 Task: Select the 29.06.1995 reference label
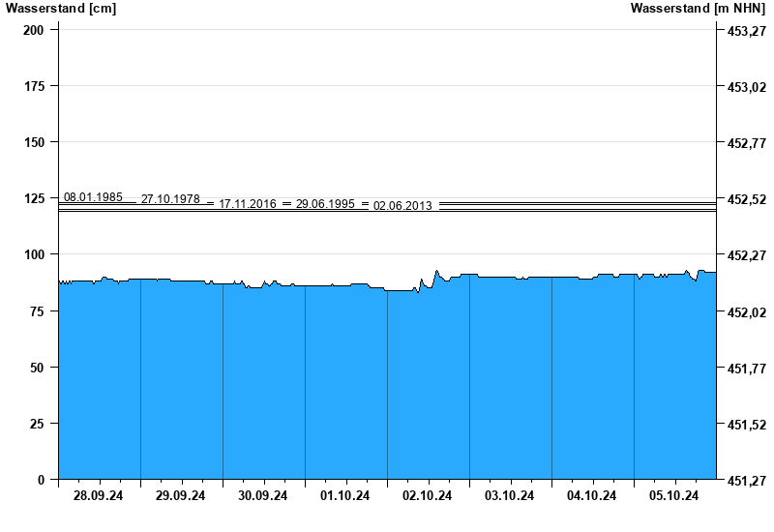tap(325, 204)
